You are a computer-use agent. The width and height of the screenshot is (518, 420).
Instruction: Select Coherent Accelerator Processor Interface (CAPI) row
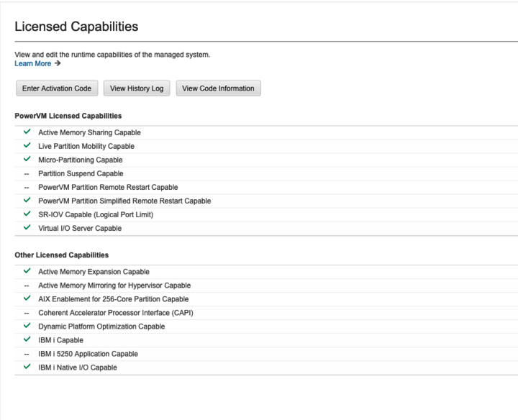[x=266, y=313]
